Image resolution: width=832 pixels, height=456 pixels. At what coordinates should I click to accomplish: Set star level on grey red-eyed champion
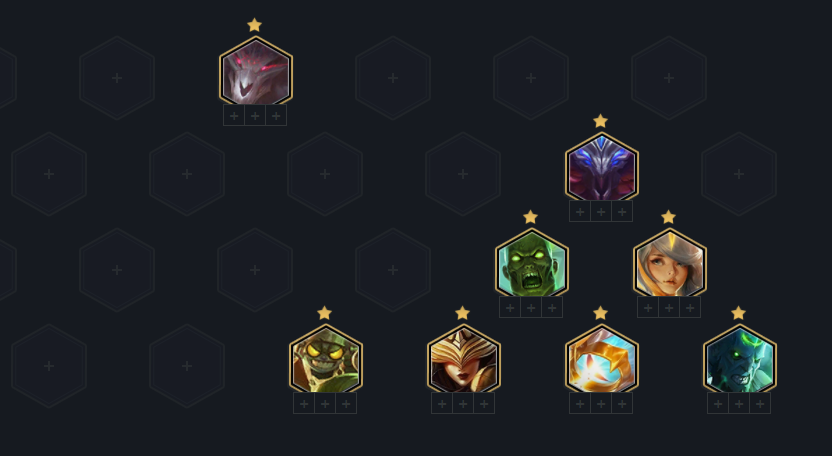click(255, 25)
